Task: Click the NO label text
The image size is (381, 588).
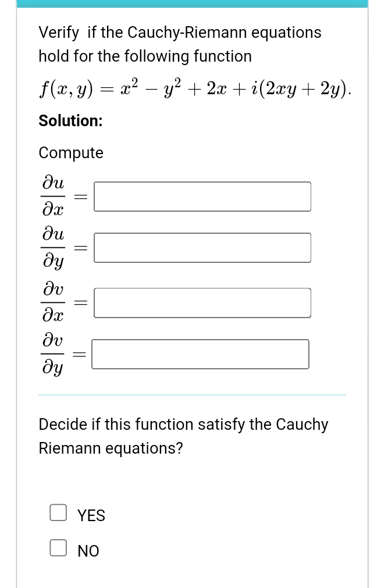Action: [88, 551]
